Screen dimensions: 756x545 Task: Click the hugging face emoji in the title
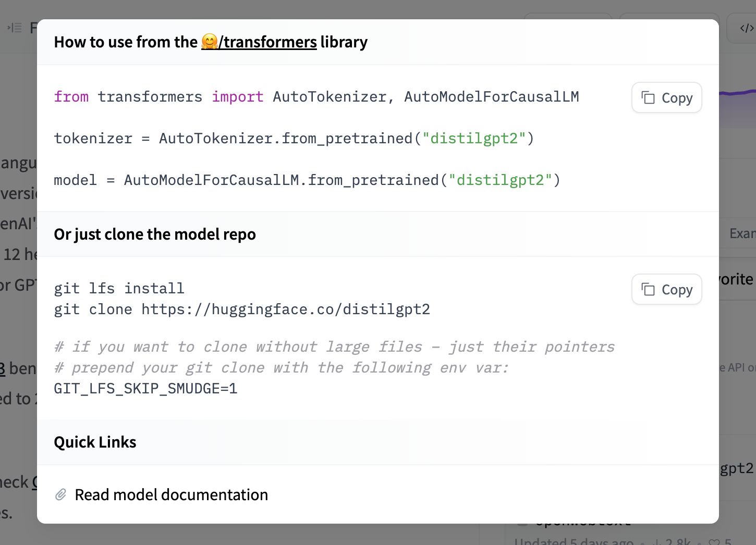pos(210,42)
